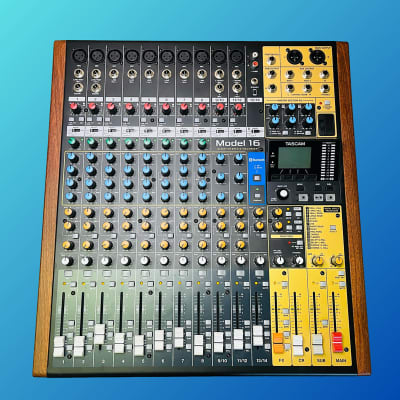Hit the play/pause transport button

click(x=319, y=197)
